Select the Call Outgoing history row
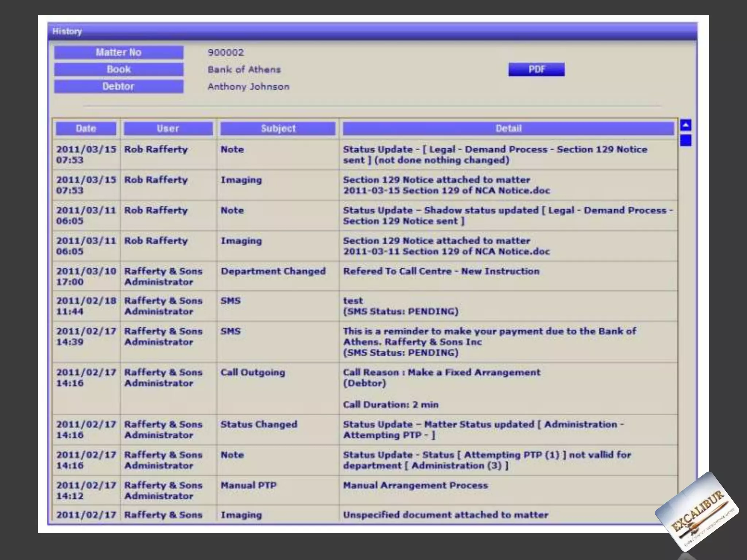This screenshot has width=747, height=560. tap(252, 372)
